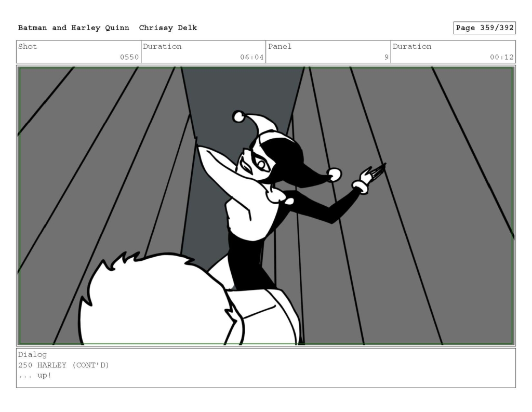Click the 'Panel' label in the header table
This screenshot has height=412, width=532.
(280, 46)
